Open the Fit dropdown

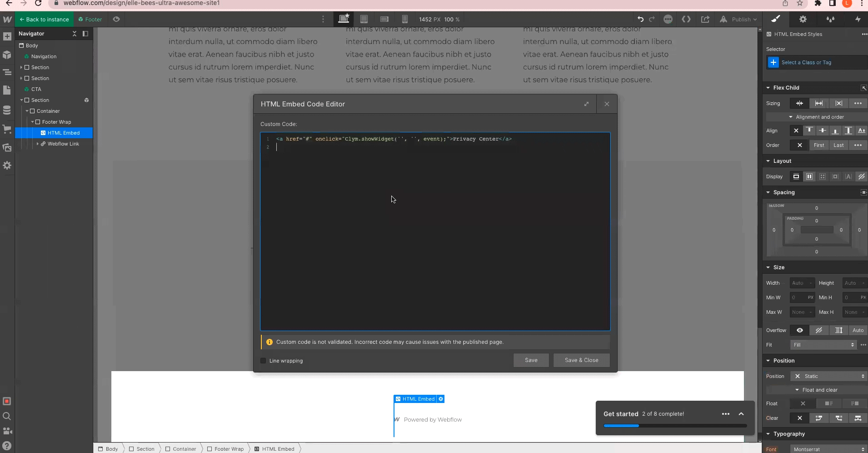pyautogui.click(x=823, y=345)
